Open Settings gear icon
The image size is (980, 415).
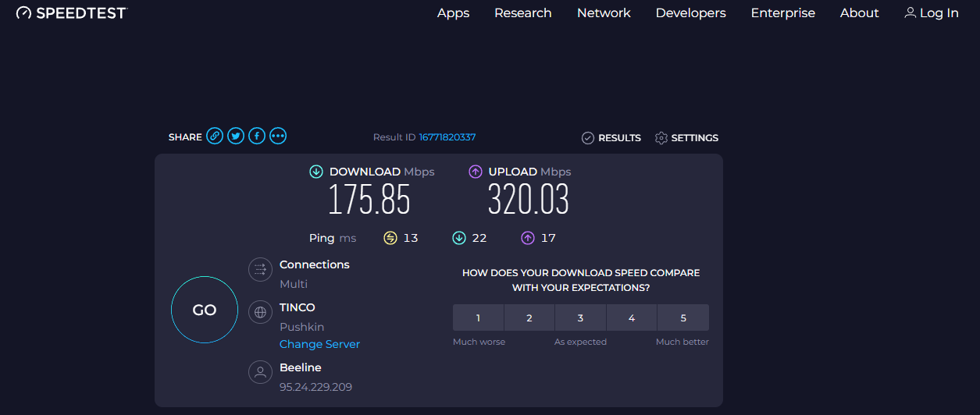[x=661, y=138]
